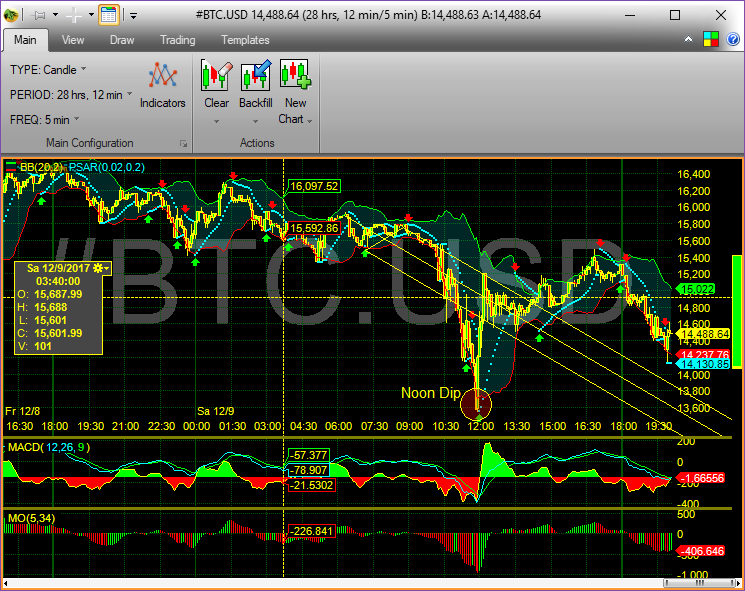Click the application logo icon in title bar
745x591 pixels.
10,15
